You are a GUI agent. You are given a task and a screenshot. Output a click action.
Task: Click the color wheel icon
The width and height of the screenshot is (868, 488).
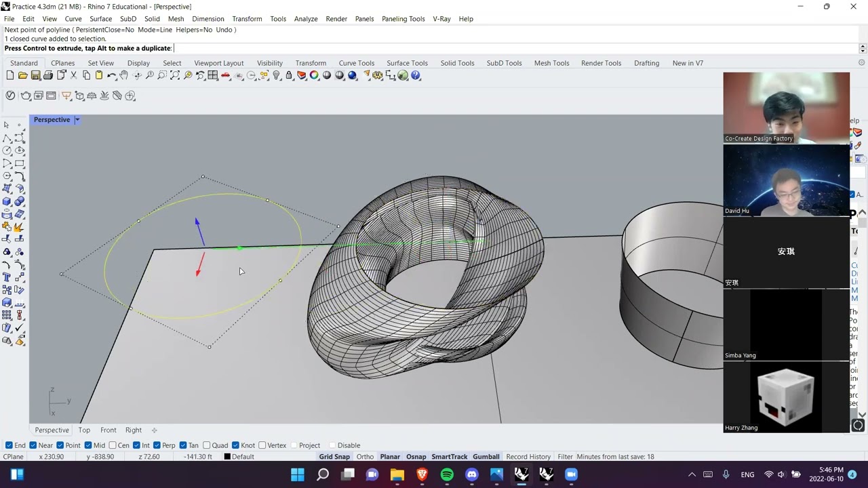(314, 75)
